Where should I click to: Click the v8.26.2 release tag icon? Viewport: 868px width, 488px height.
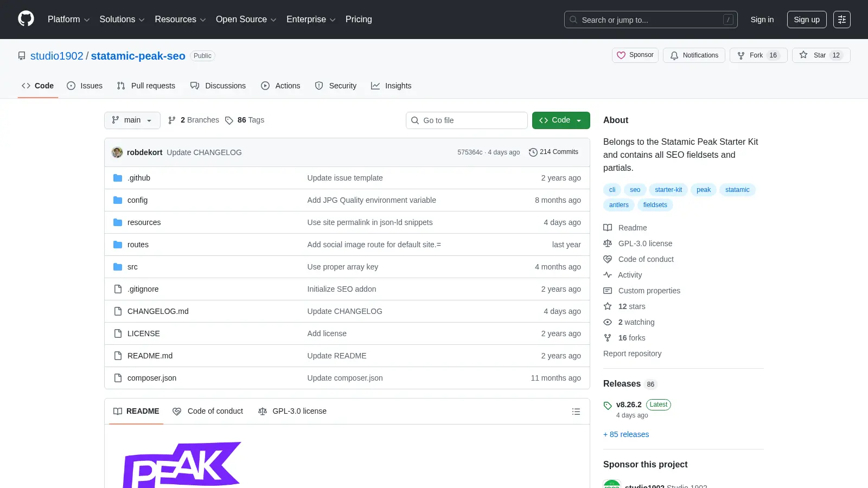608,406
